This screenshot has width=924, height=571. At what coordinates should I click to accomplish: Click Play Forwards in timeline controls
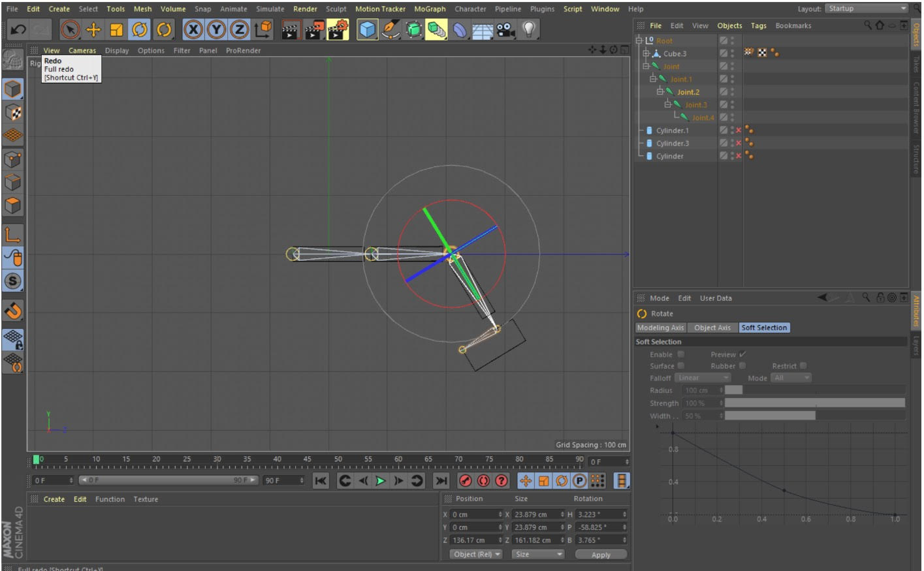pos(381,481)
